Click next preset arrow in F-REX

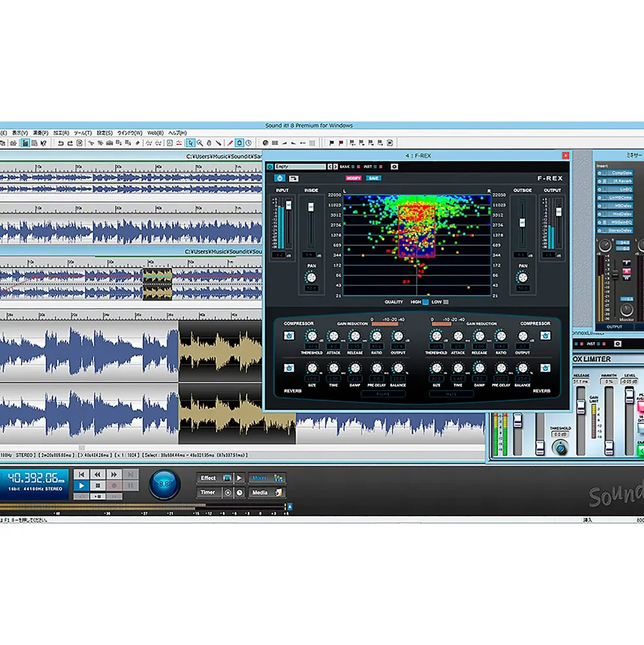[335, 166]
